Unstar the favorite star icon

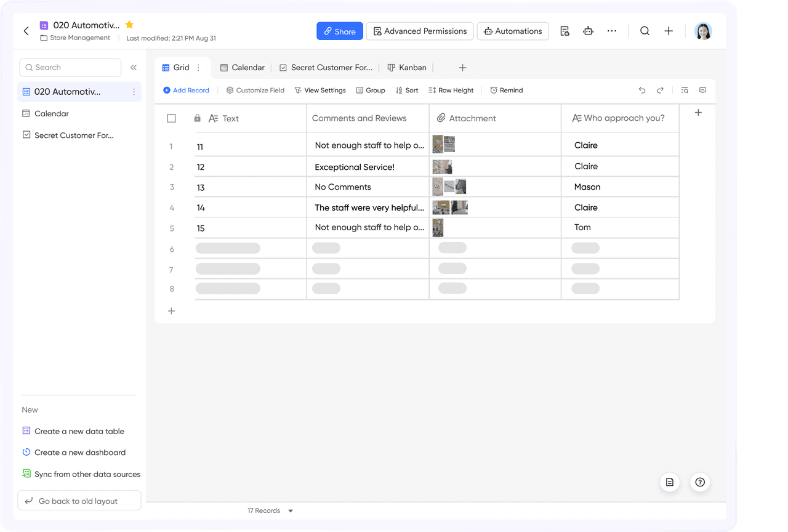[x=129, y=25]
